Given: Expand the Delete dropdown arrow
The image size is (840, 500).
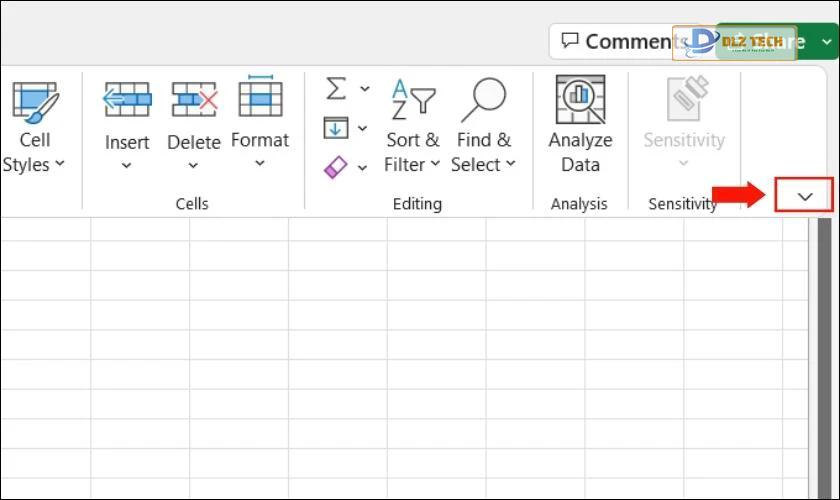Looking at the screenshot, I should (x=193, y=166).
